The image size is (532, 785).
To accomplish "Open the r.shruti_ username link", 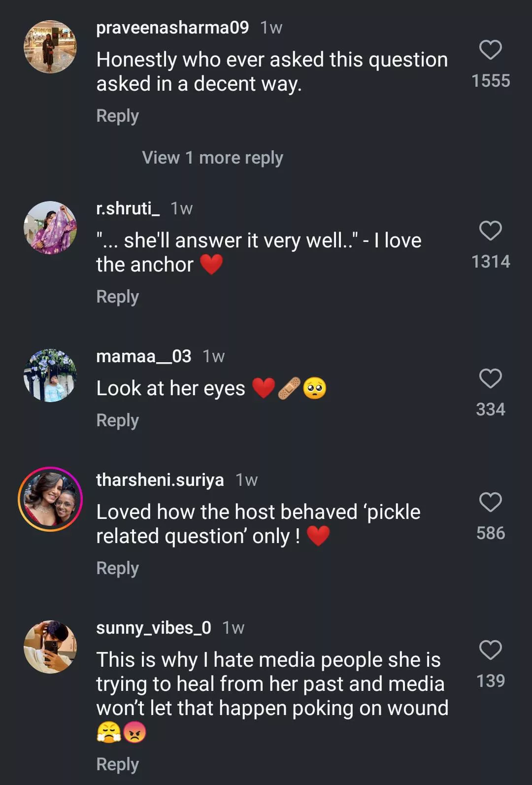I will click(x=128, y=208).
